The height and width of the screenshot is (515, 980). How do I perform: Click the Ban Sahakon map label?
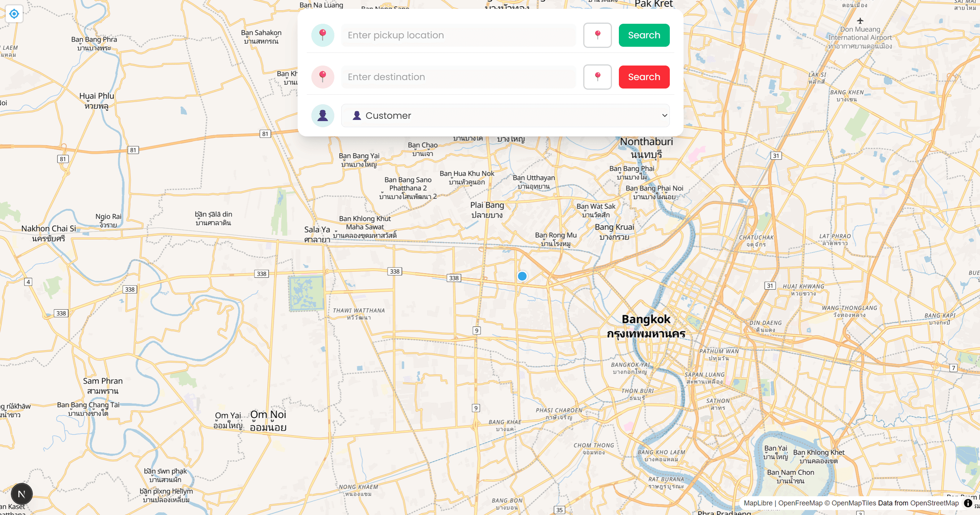[261, 37]
